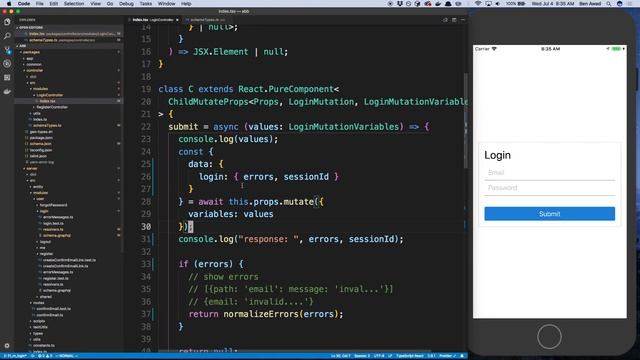Click the Spaces indentation status item
Screen dimensions: 640x360
pyautogui.click(x=362, y=356)
